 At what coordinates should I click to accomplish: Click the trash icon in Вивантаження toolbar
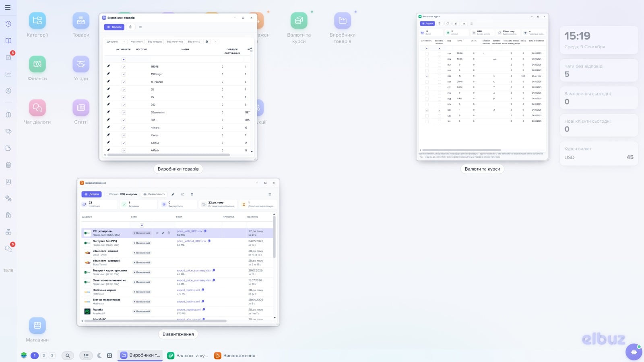coord(192,194)
